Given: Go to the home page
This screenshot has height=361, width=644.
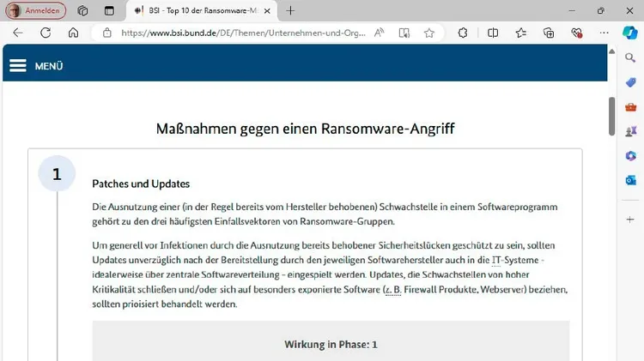Looking at the screenshot, I should (x=73, y=33).
